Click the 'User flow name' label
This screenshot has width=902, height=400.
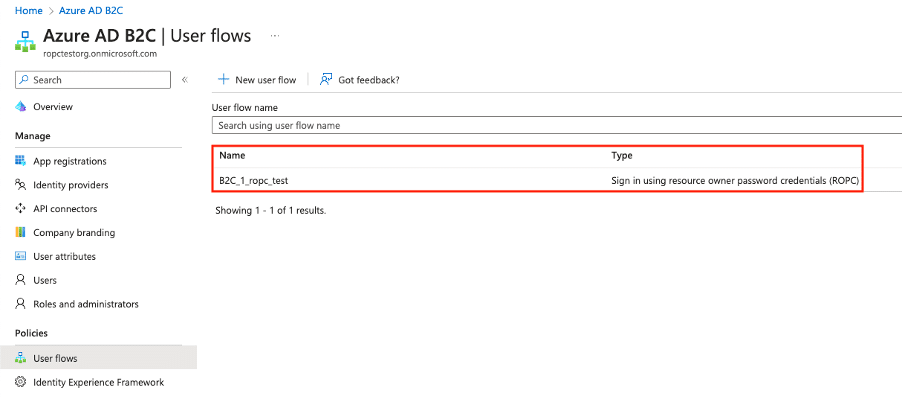245,108
